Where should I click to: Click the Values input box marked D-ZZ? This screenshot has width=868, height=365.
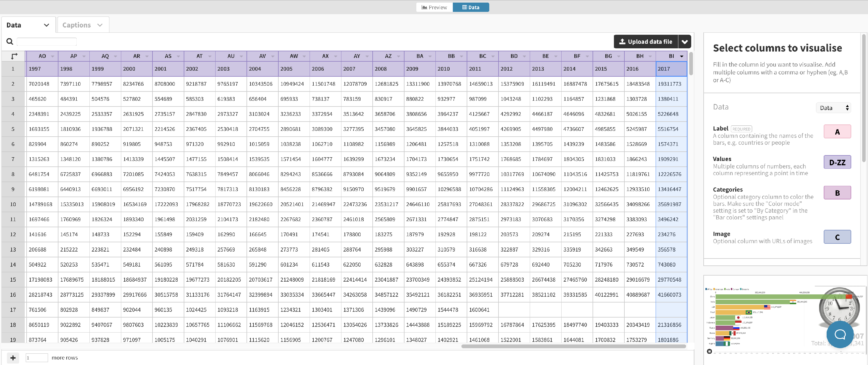coord(837,162)
